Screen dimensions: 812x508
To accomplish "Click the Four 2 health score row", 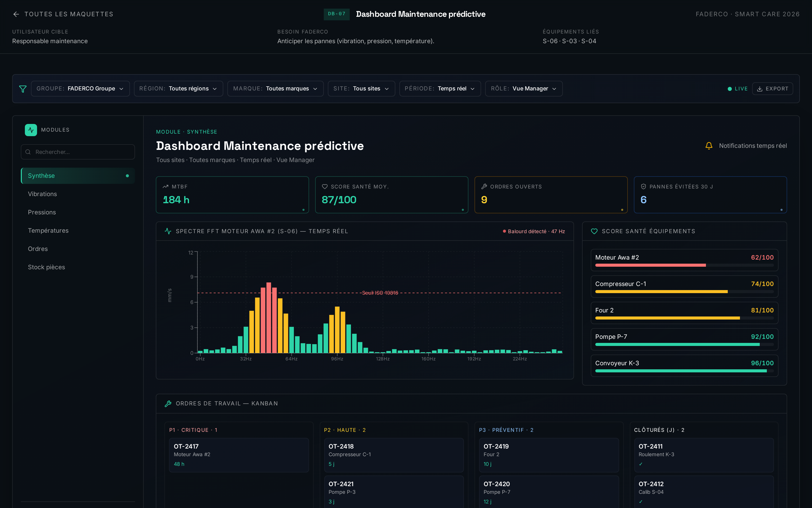I will pyautogui.click(x=685, y=313).
